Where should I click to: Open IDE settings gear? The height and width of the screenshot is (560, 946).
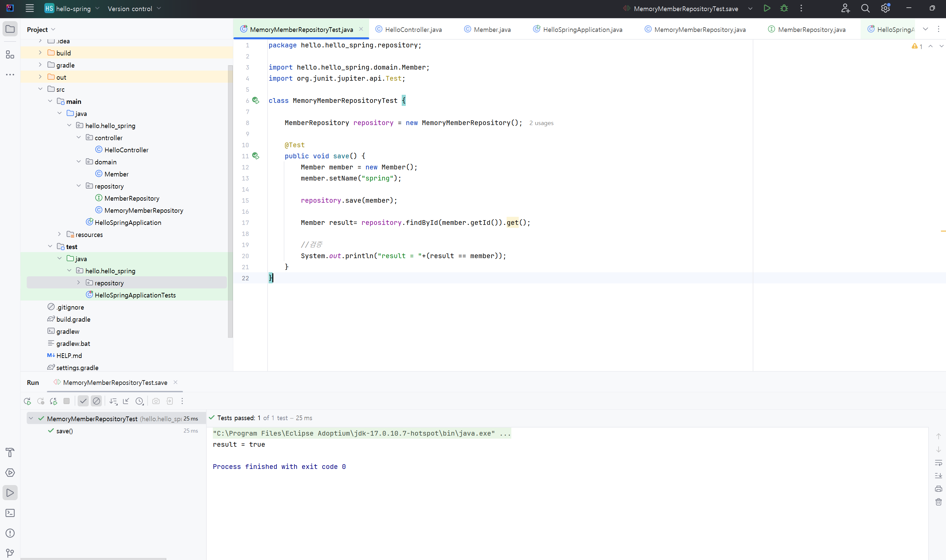tap(885, 8)
